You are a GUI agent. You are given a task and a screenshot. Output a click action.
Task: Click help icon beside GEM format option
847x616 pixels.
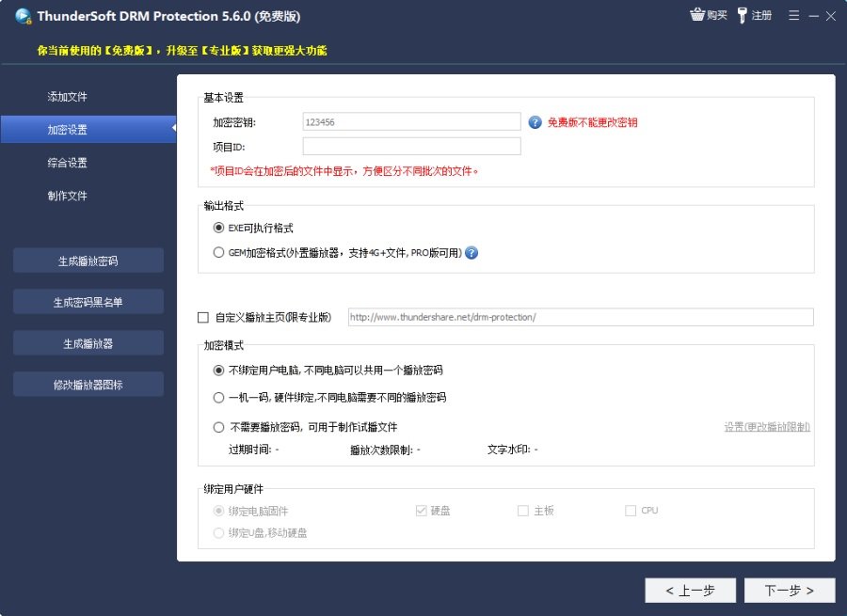[x=471, y=253]
